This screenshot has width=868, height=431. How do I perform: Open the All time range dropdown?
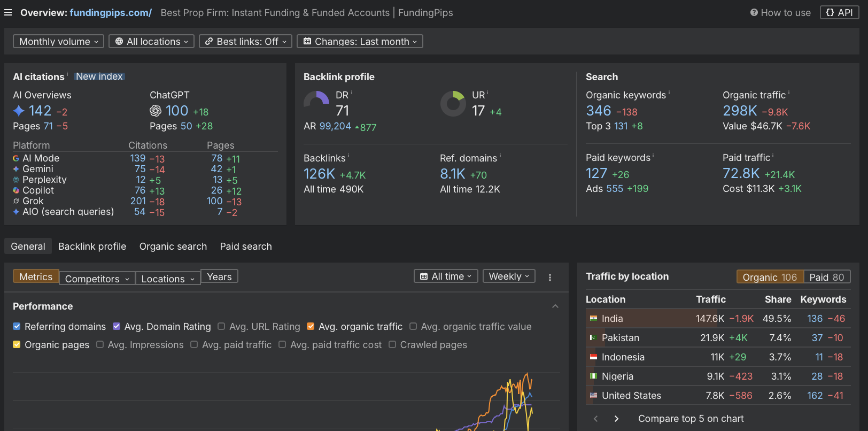[x=446, y=276]
